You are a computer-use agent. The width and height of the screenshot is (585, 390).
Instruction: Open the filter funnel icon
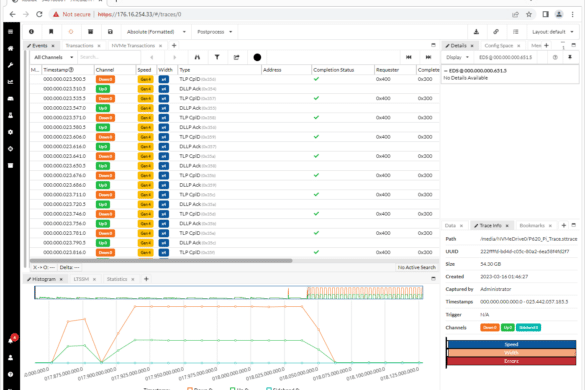217,57
